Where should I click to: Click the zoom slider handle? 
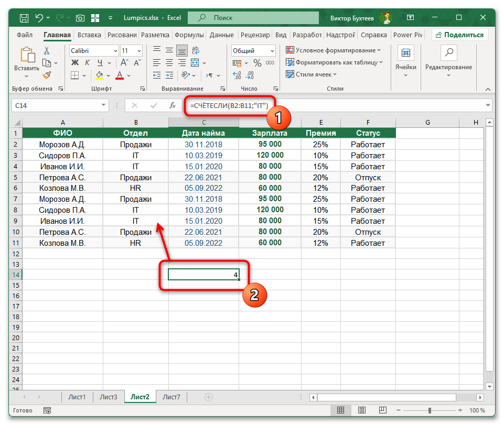430,410
